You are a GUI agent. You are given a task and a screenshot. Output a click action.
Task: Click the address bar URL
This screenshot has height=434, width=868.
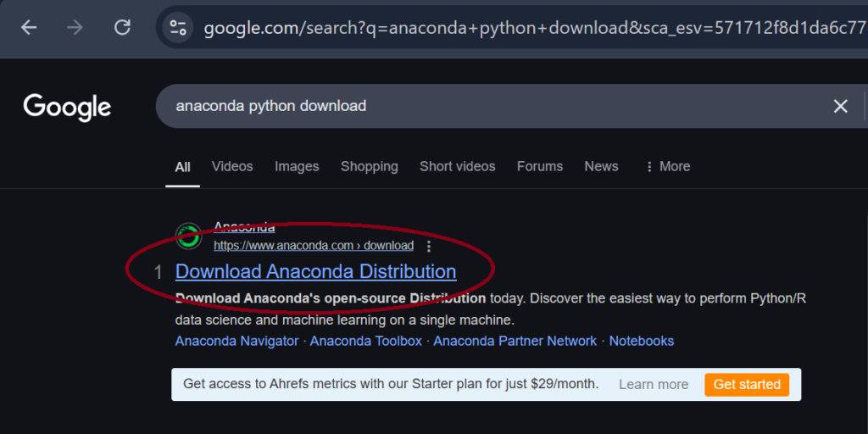(535, 28)
